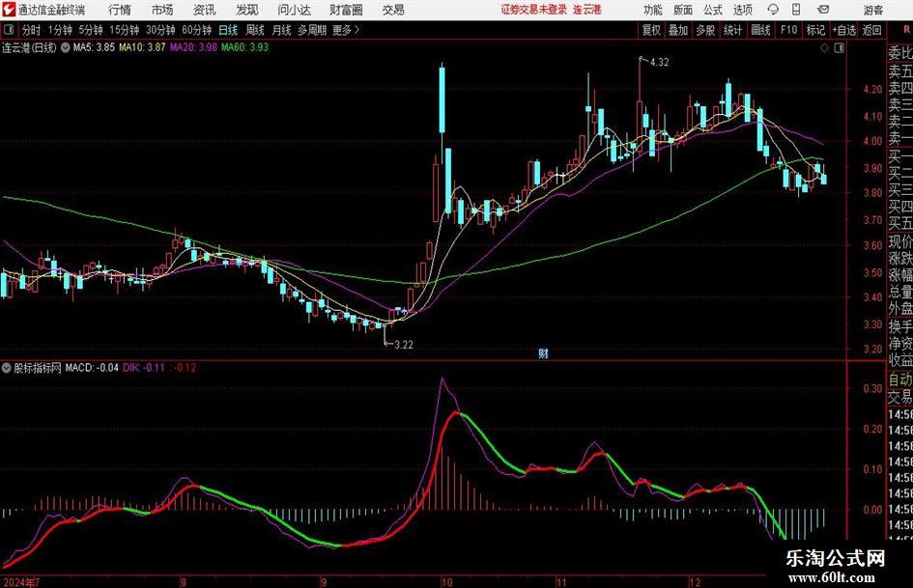This screenshot has width=913, height=588.
Task: Open the mail envelope icon
Action: click(823, 10)
